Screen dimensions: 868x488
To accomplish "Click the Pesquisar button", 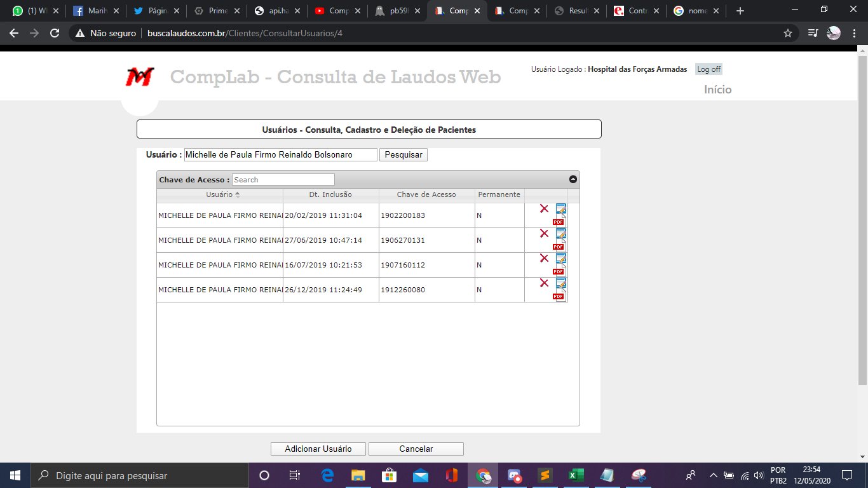I will [403, 154].
